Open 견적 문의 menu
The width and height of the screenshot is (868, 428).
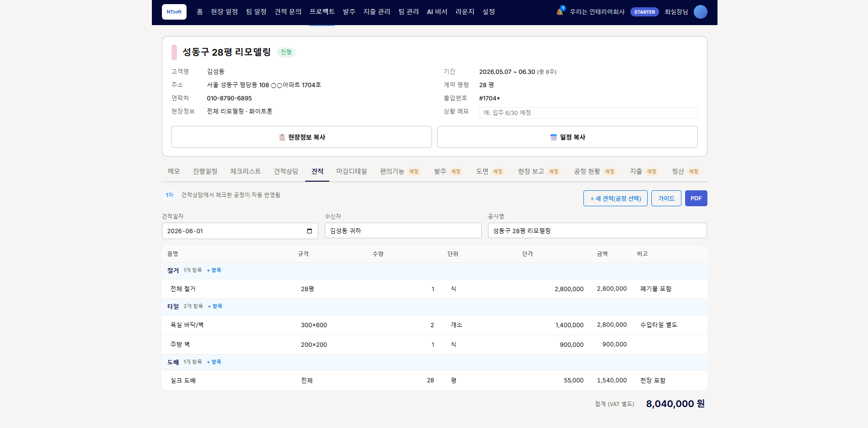point(288,12)
